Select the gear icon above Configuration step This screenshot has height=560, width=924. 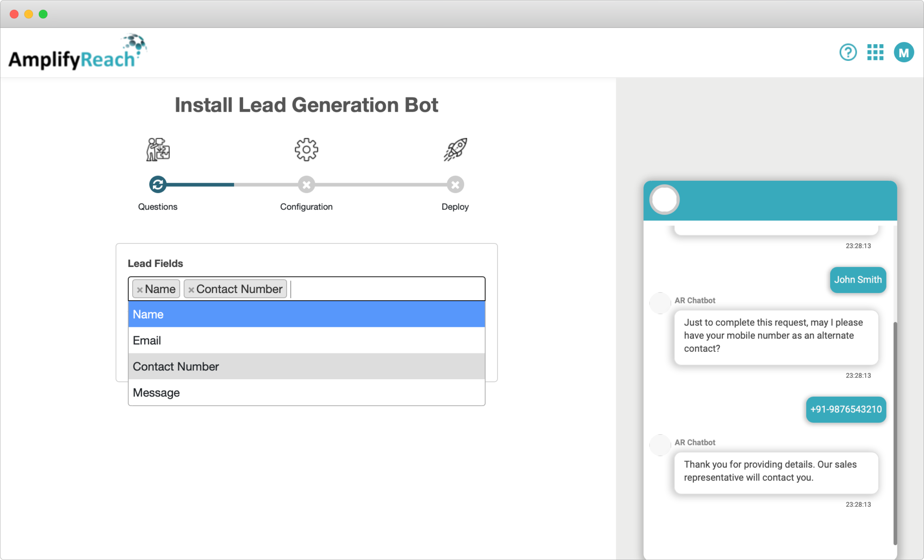tap(306, 149)
